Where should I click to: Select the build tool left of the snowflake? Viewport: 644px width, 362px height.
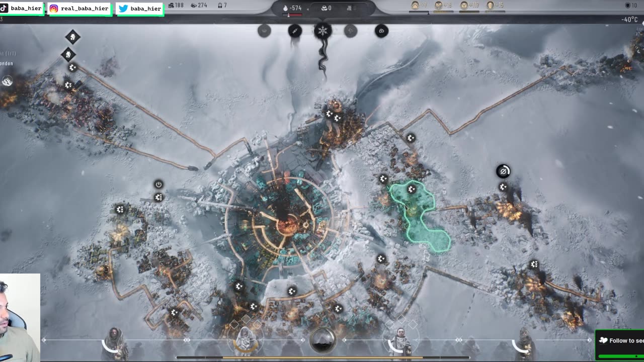(x=295, y=31)
